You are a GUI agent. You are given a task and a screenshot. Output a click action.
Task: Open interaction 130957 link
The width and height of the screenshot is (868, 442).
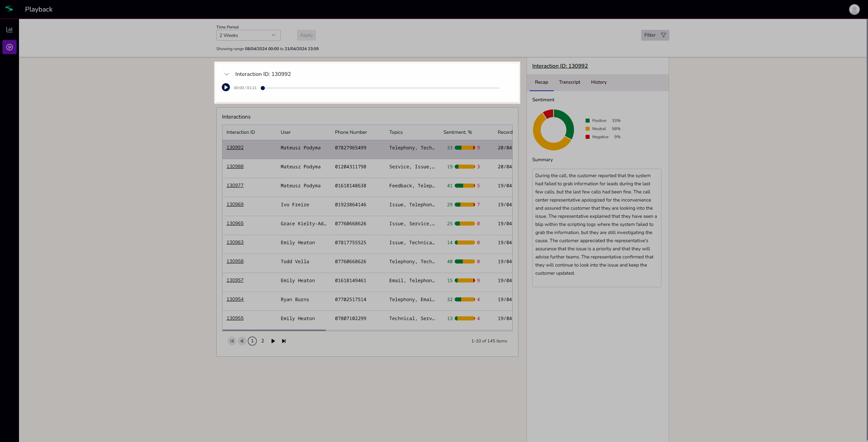point(235,280)
